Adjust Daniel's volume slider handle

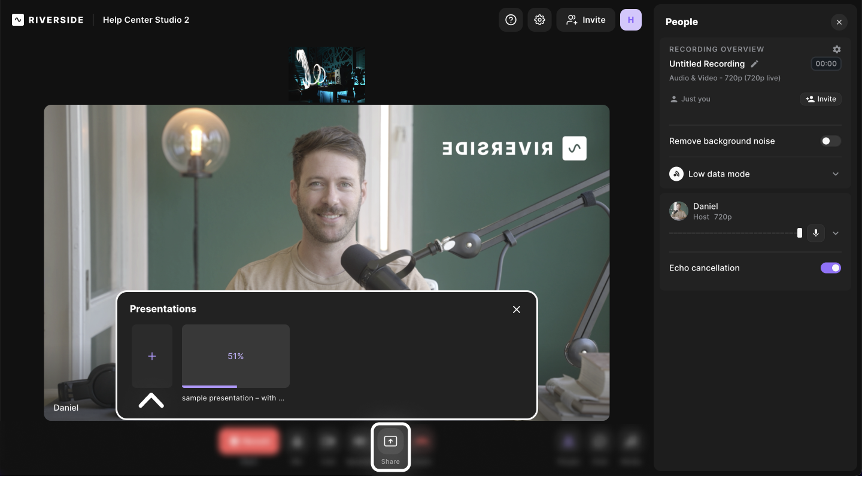click(x=799, y=233)
